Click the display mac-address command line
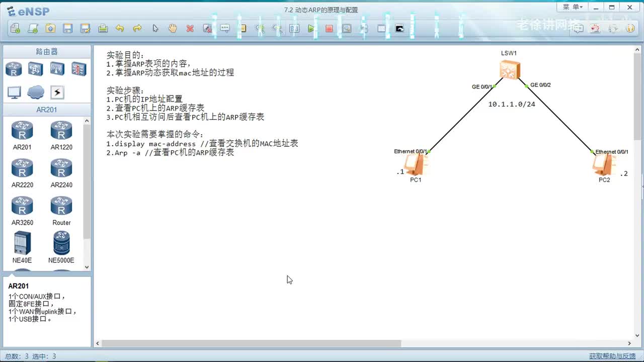Screen dimensions: 644x362 202,143
